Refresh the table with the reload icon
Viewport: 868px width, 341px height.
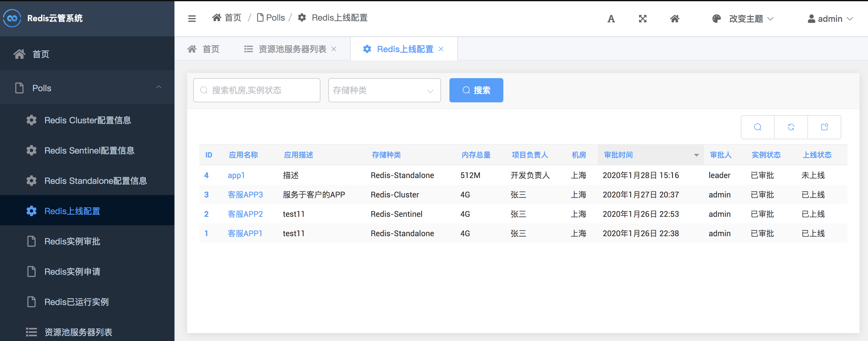[x=790, y=127]
